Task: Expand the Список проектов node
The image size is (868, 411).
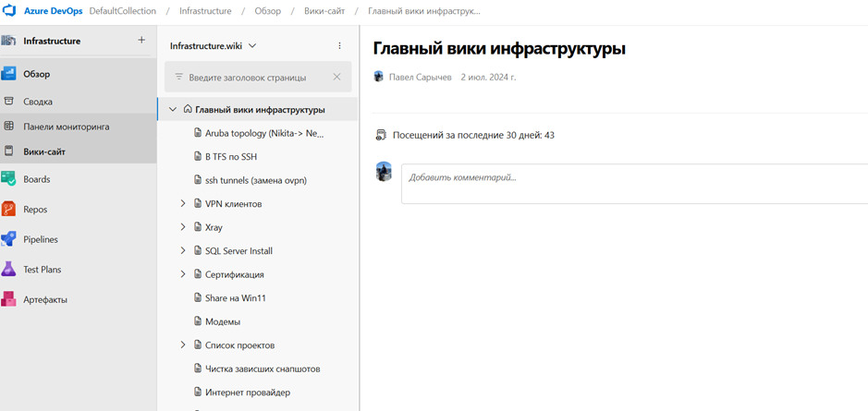Action: [x=183, y=345]
